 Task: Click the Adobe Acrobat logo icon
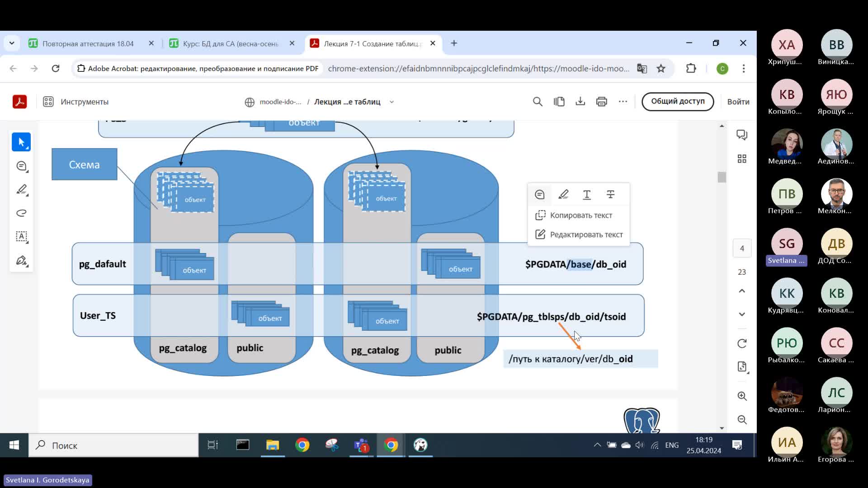point(19,102)
